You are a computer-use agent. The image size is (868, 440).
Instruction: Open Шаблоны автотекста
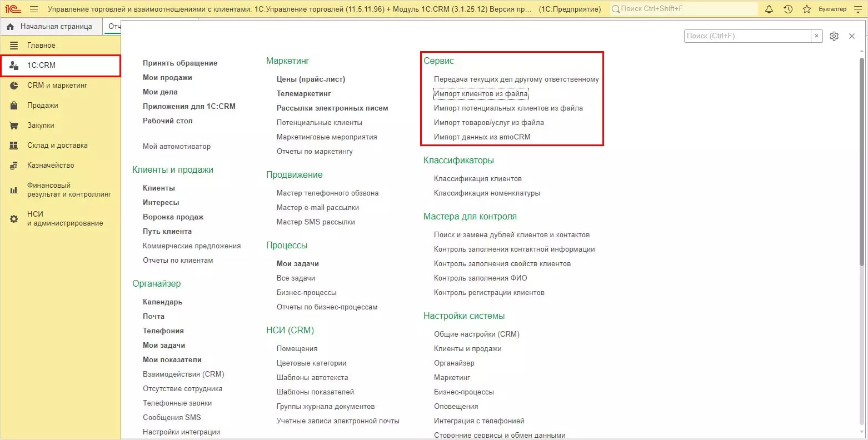coord(312,378)
